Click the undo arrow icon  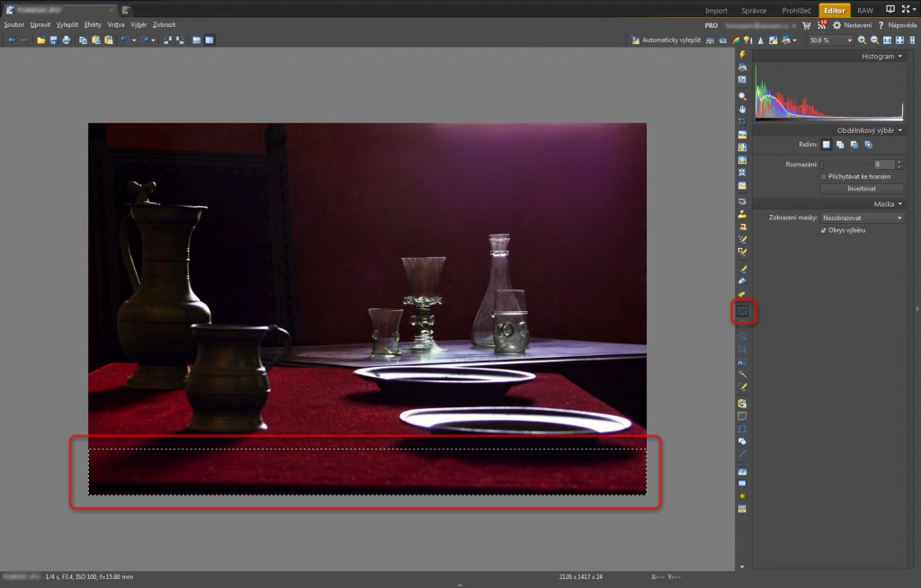(124, 40)
